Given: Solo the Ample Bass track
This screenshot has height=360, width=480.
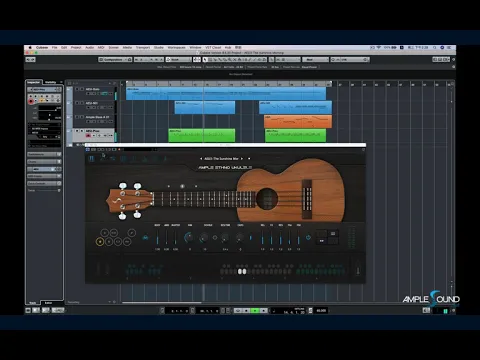Looking at the screenshot, I should pyautogui.click(x=82, y=117).
